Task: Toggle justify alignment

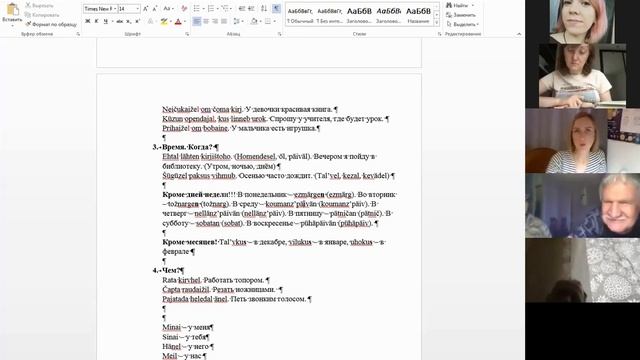Action: (x=224, y=21)
